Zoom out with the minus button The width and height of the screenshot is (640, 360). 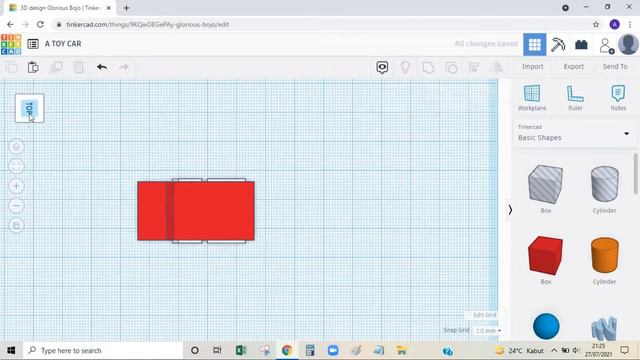16,205
